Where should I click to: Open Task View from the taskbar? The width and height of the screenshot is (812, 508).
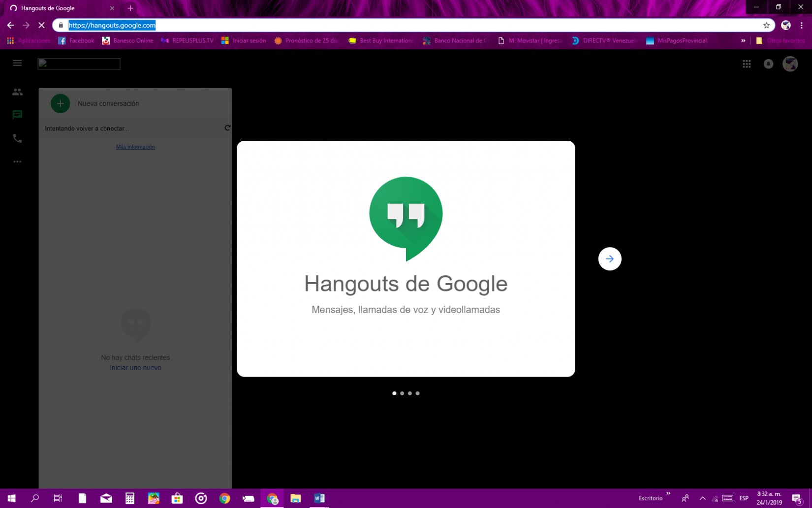58,498
